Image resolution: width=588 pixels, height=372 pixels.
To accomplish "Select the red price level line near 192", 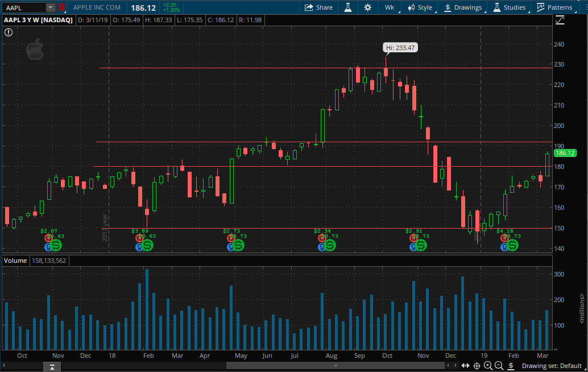I will coord(324,142).
